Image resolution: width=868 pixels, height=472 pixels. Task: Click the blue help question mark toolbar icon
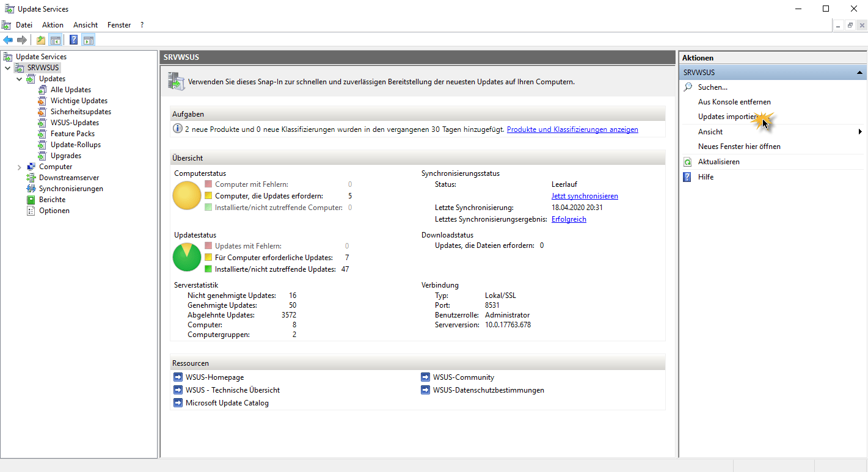click(x=73, y=40)
